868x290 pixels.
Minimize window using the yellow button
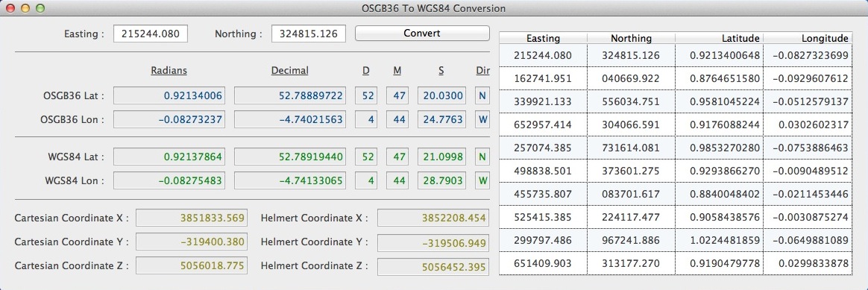[x=25, y=8]
